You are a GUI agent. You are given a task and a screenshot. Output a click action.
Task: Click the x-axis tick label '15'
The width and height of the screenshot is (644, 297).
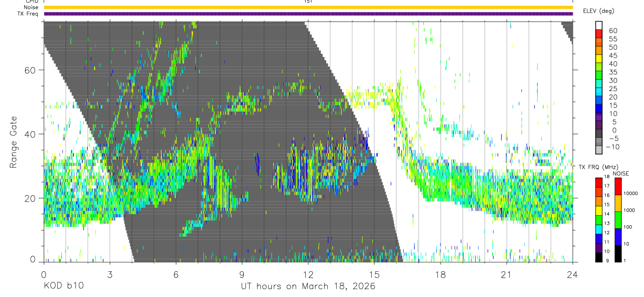click(374, 274)
